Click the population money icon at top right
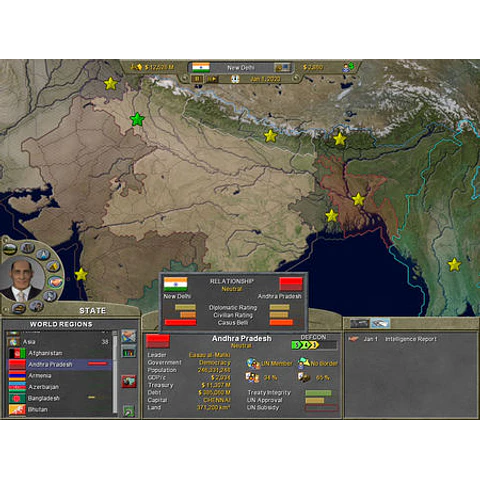This screenshot has height=480, width=480. pos(348,67)
